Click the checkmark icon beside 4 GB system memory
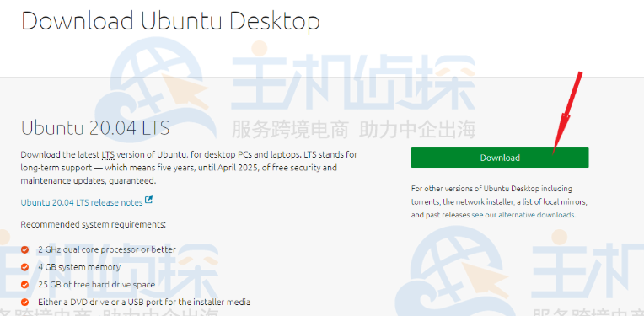Viewport: 644px width, 316px height. (25, 267)
